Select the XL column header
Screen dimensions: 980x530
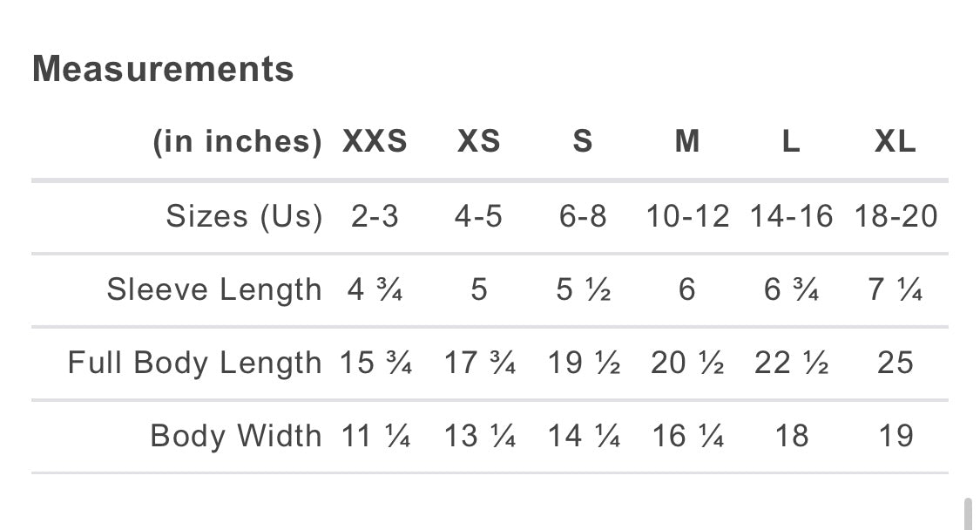tap(896, 141)
